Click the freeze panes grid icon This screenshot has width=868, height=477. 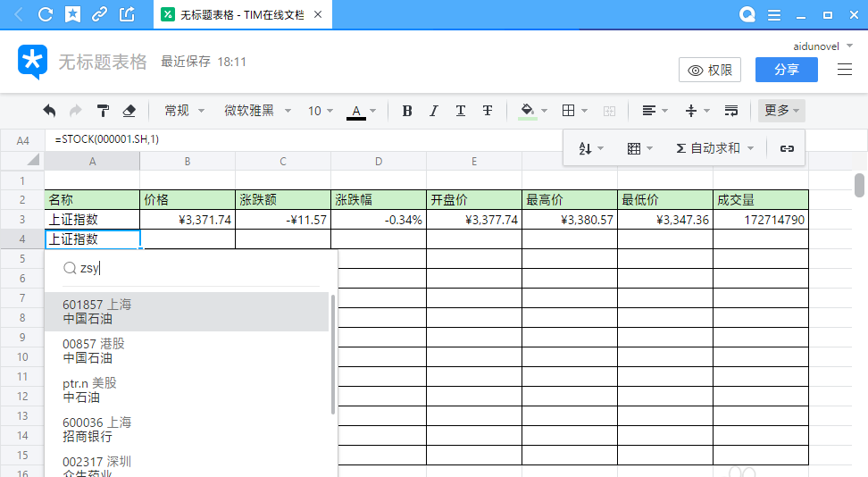634,148
